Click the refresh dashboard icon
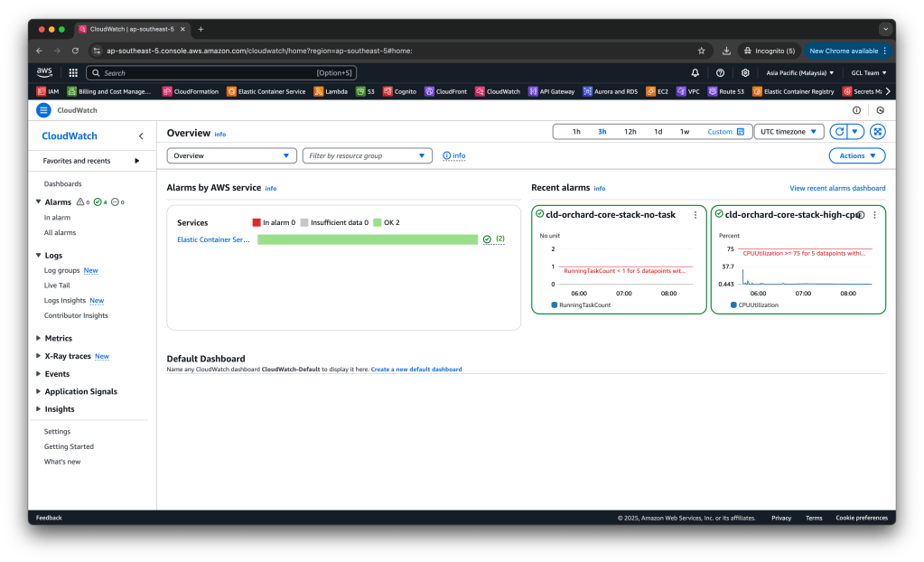The image size is (924, 562). pyautogui.click(x=838, y=131)
